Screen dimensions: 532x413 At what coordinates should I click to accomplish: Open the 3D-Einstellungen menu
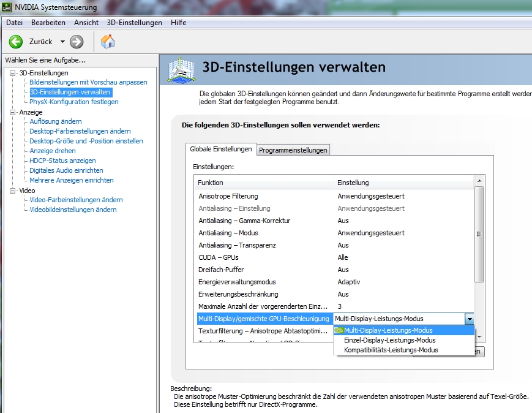point(134,23)
